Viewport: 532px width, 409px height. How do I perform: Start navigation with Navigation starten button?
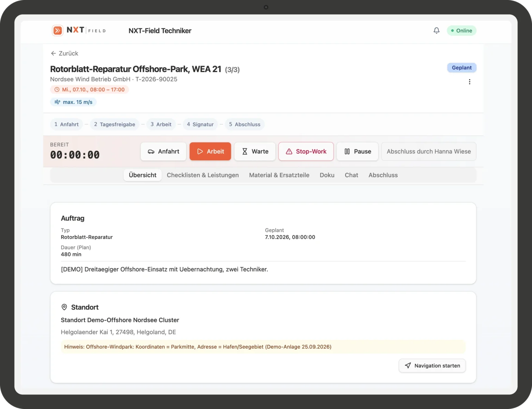click(x=432, y=366)
